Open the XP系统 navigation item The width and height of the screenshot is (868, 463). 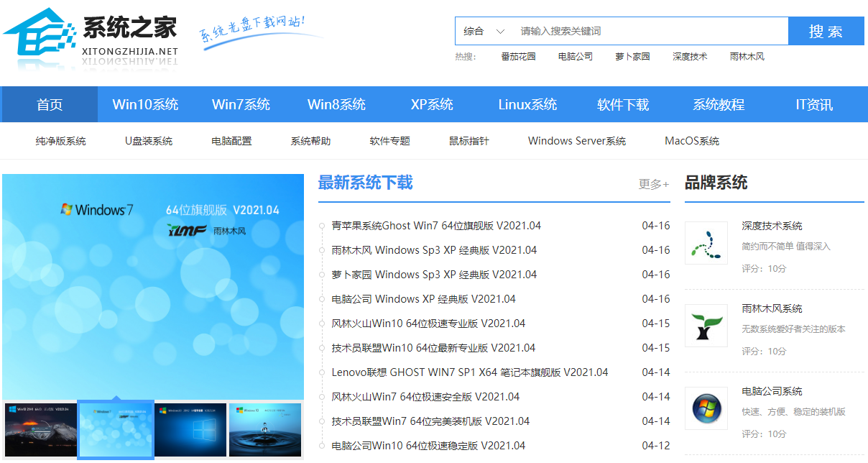432,104
